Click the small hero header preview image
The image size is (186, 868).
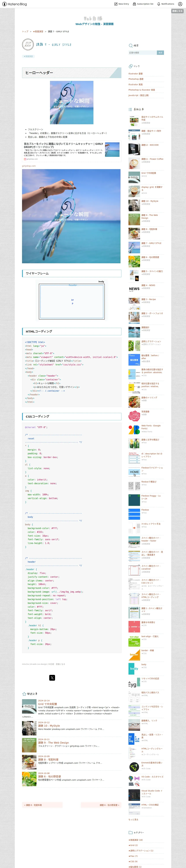point(72,102)
